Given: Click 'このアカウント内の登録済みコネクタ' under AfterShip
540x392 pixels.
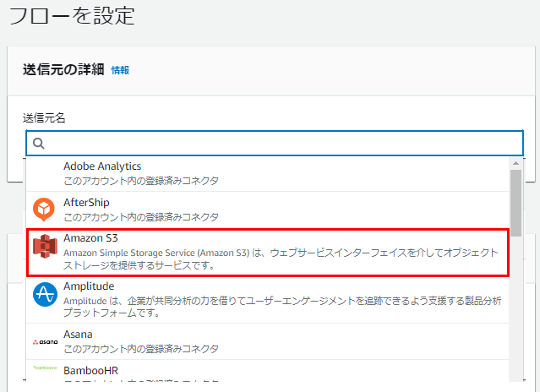Looking at the screenshot, I should [141, 217].
